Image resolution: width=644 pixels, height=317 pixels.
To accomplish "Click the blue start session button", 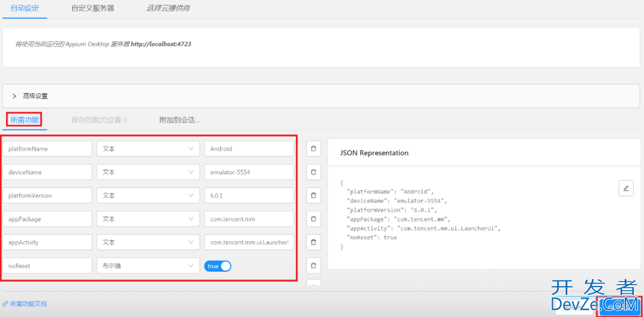I will coord(620,307).
